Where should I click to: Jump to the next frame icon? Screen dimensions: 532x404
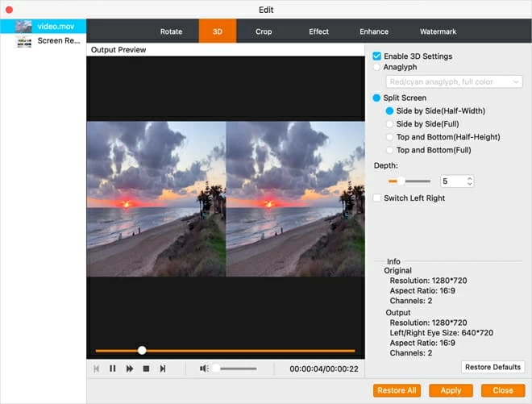[163, 369]
